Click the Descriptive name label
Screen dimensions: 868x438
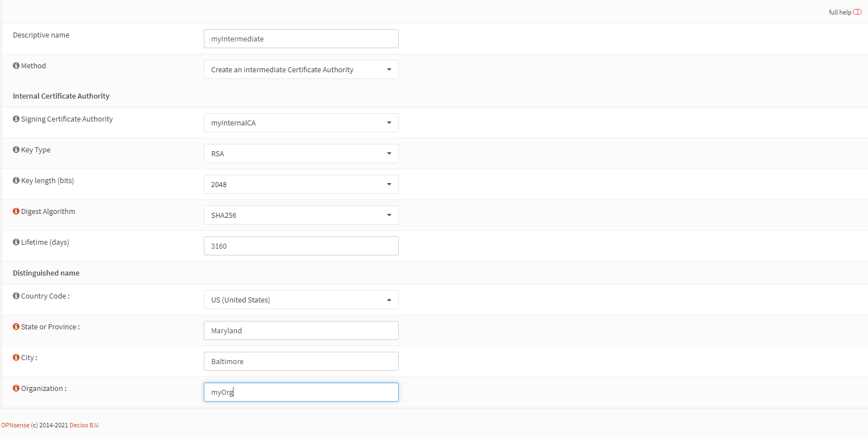[x=41, y=35]
